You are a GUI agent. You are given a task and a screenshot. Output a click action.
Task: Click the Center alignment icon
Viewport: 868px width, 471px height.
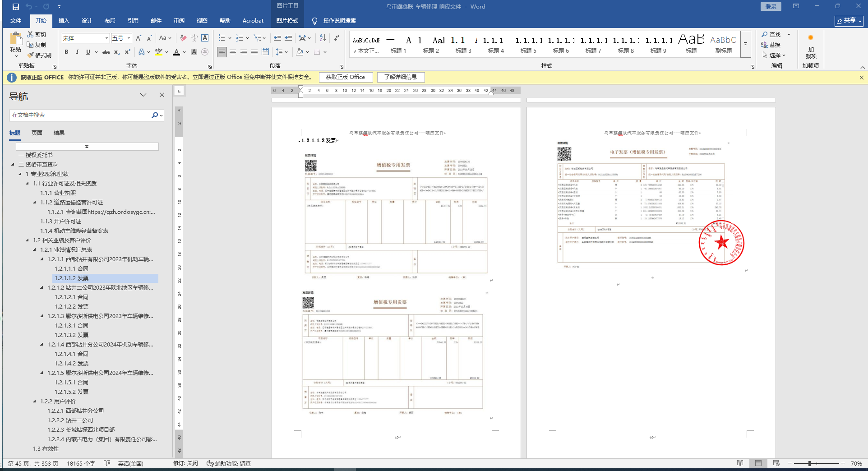tap(233, 52)
